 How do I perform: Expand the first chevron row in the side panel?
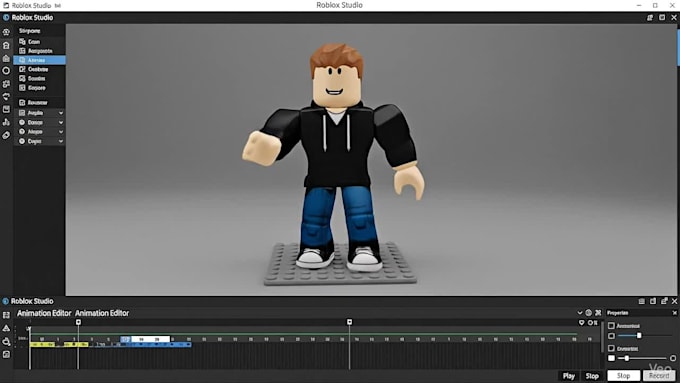39,113
